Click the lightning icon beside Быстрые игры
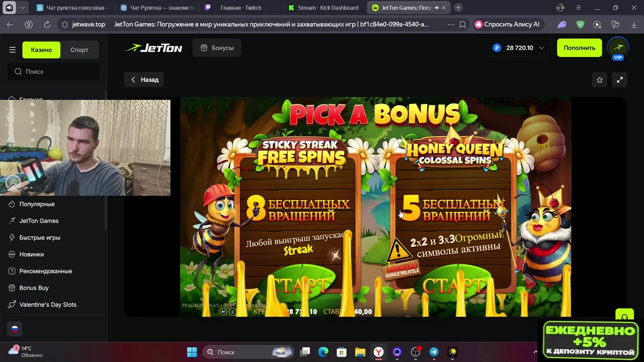The height and width of the screenshot is (362, 644). 12,237
